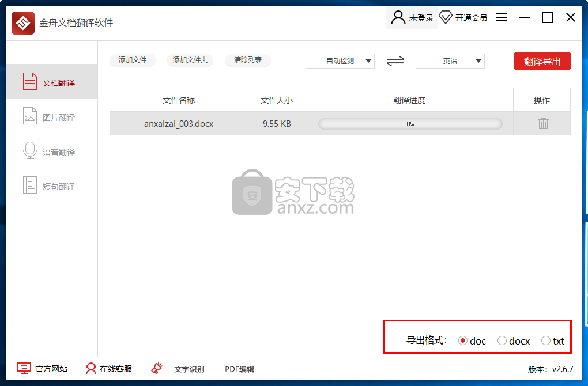Select doc export format
The width and height of the screenshot is (588, 386).
[463, 340]
